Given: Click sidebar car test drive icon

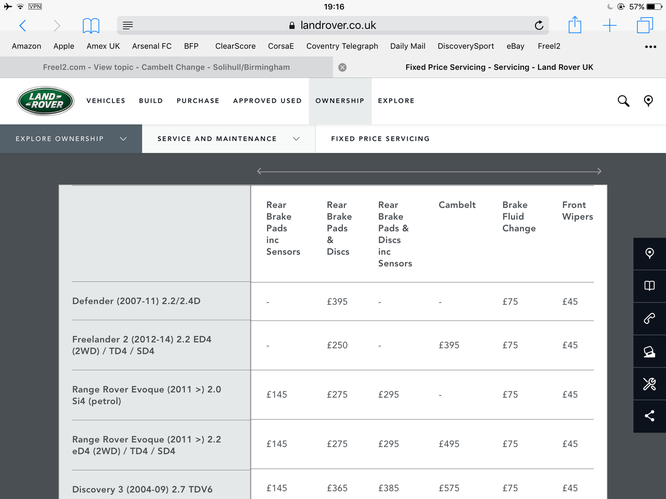Looking at the screenshot, I should (x=649, y=351).
